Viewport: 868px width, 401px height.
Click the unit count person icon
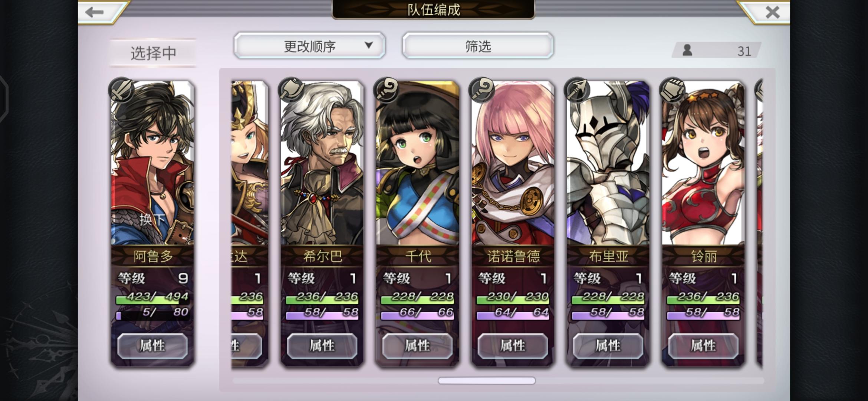tap(687, 50)
